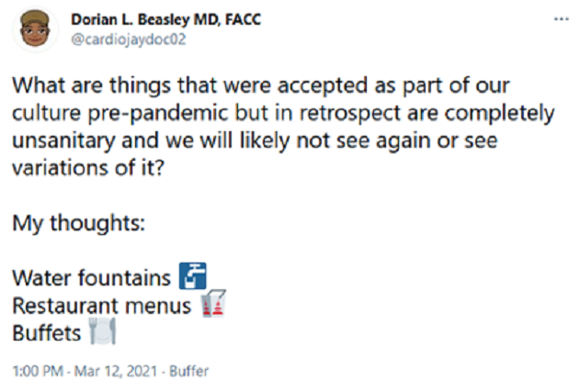Click the restaurant menu emoji
The width and height of the screenshot is (579, 392).
point(212,305)
